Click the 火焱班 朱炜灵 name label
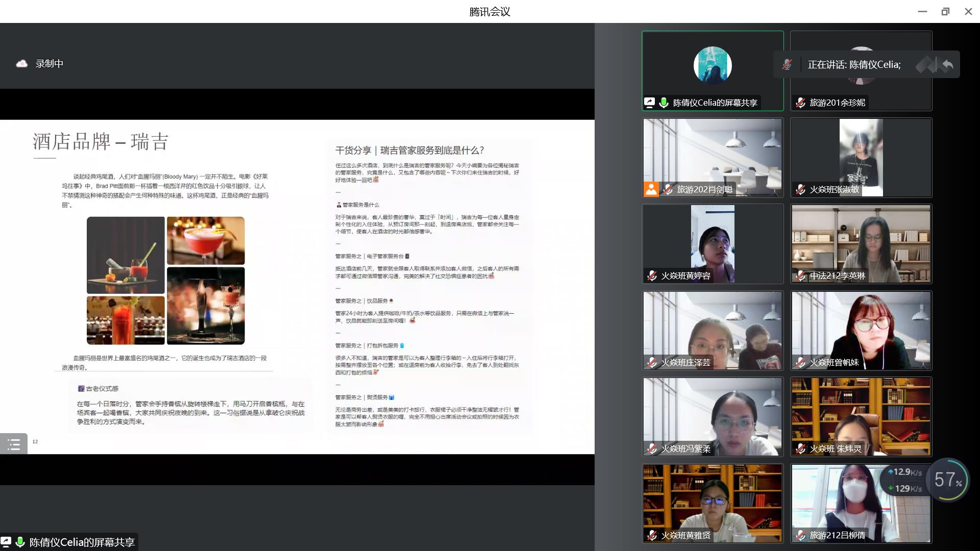Screen dimensions: 980x551 click(x=836, y=449)
